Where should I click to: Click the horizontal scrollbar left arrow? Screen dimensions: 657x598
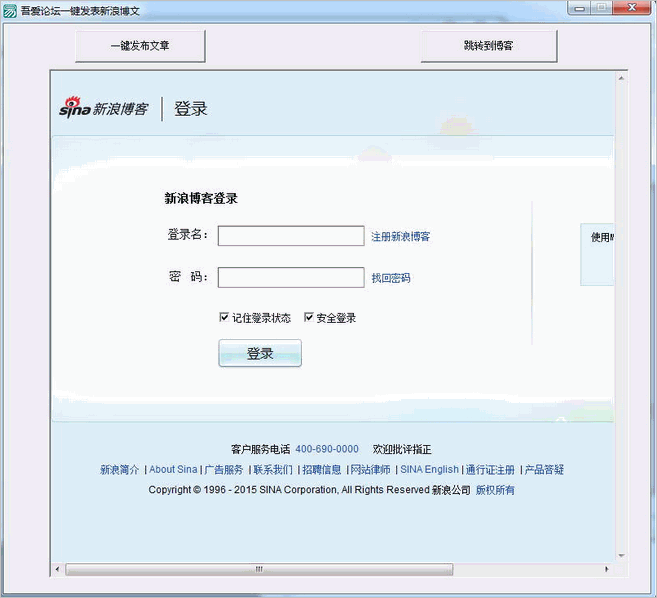[57, 569]
